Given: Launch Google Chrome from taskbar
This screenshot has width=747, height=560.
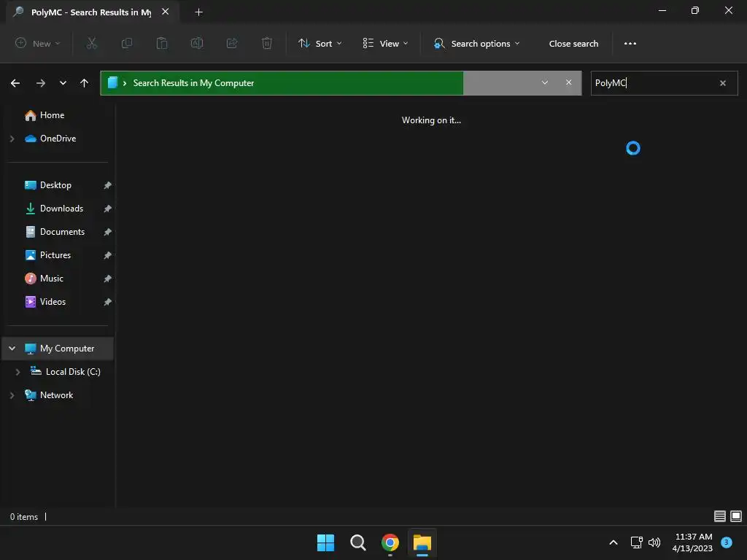Looking at the screenshot, I should pyautogui.click(x=390, y=542).
